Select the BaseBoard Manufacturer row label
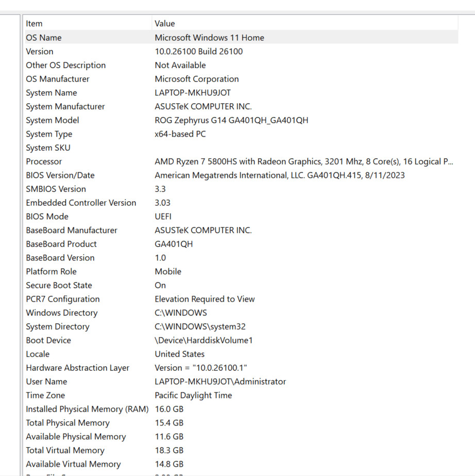This screenshot has height=476, width=475. (x=71, y=230)
